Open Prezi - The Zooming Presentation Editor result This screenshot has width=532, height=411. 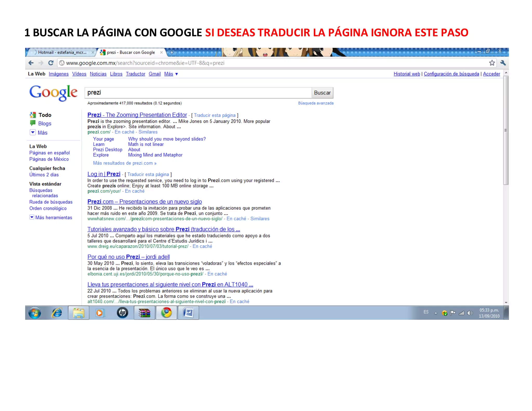(x=137, y=115)
